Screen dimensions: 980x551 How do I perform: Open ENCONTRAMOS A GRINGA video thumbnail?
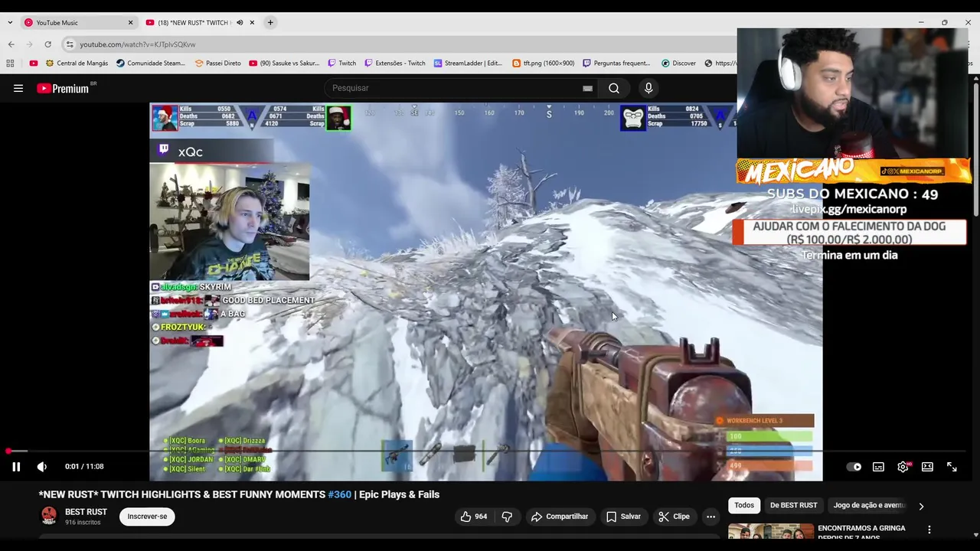[x=771, y=531]
